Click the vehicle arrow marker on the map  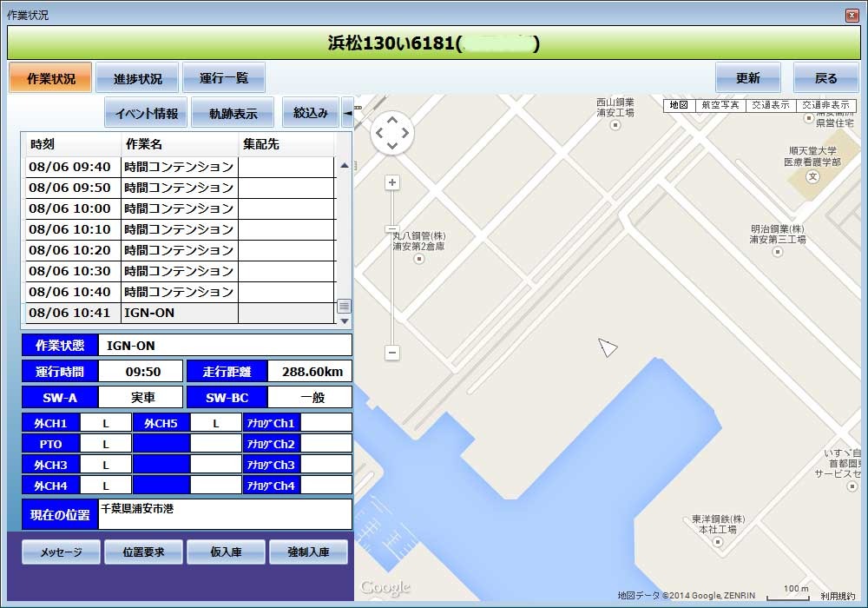608,347
